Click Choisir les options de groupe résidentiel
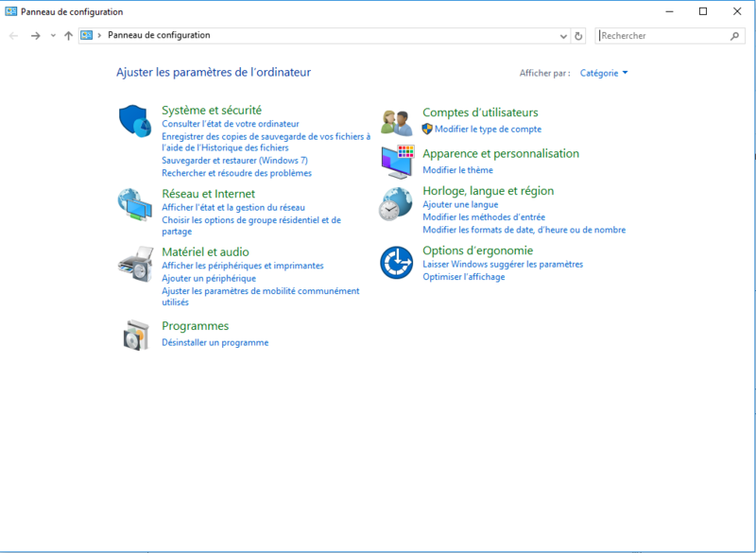Screen dimensions: 756x553 pos(251,226)
